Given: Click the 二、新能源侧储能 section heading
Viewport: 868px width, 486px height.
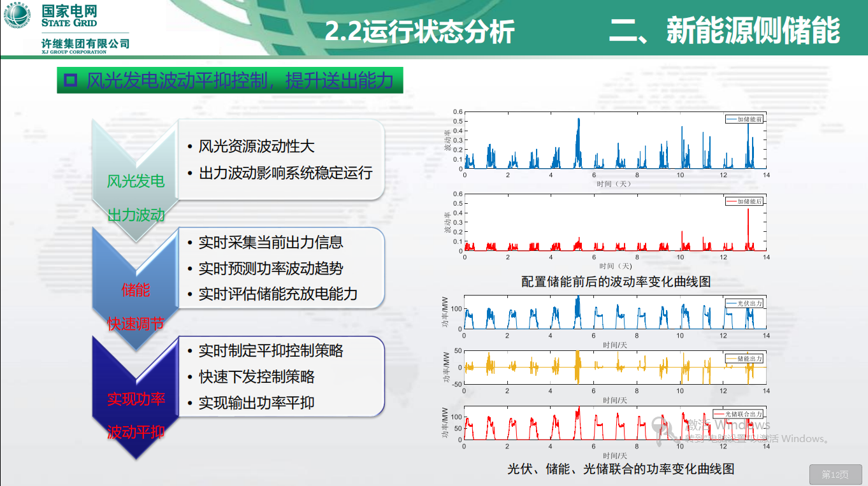Looking at the screenshot, I should [x=724, y=31].
